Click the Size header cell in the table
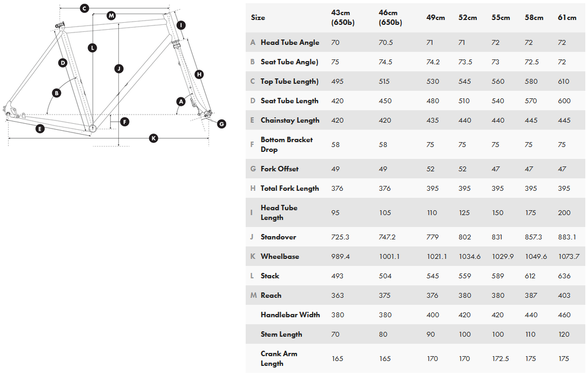 (258, 17)
